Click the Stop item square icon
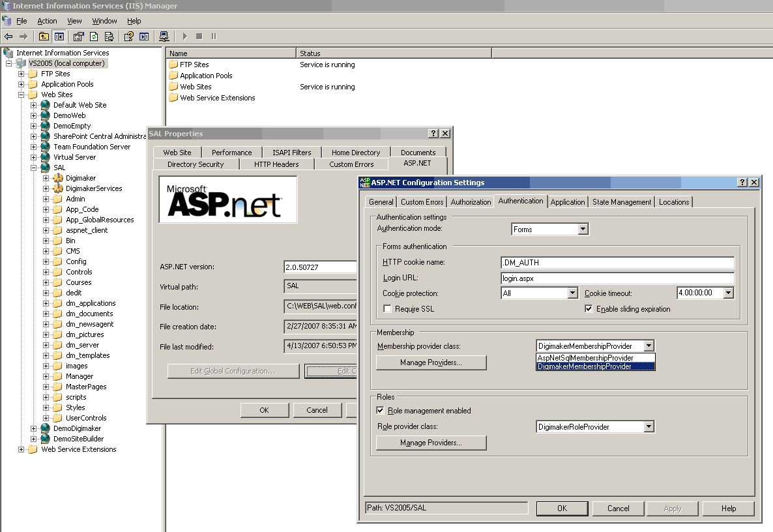 click(199, 37)
